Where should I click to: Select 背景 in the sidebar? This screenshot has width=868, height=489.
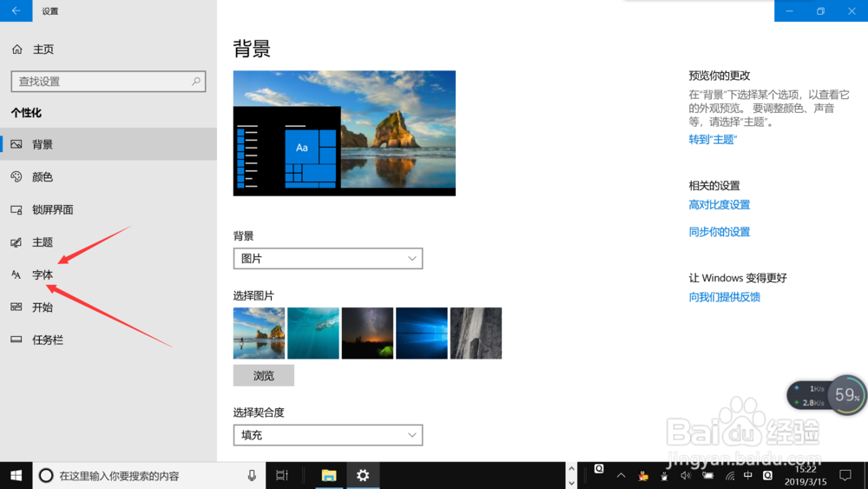(x=108, y=144)
